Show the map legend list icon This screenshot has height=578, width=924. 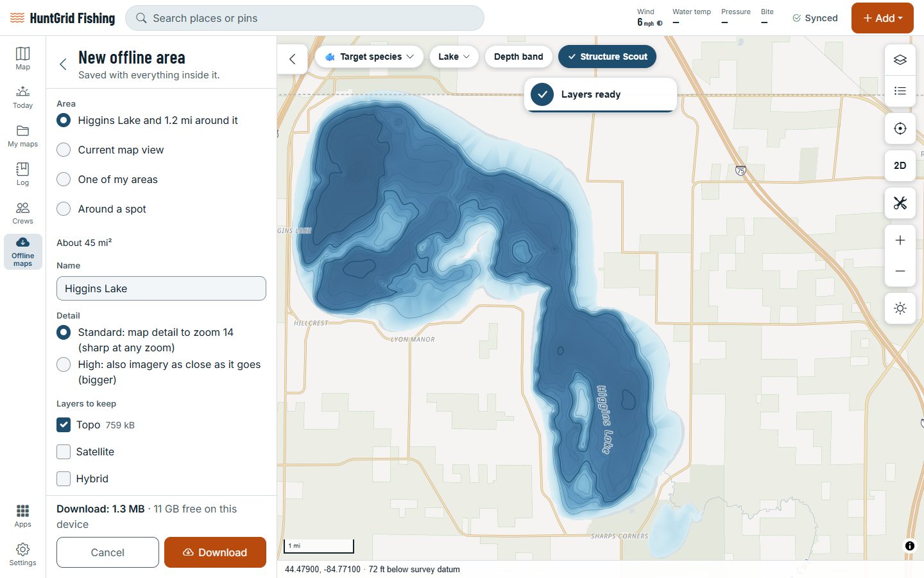pos(900,91)
